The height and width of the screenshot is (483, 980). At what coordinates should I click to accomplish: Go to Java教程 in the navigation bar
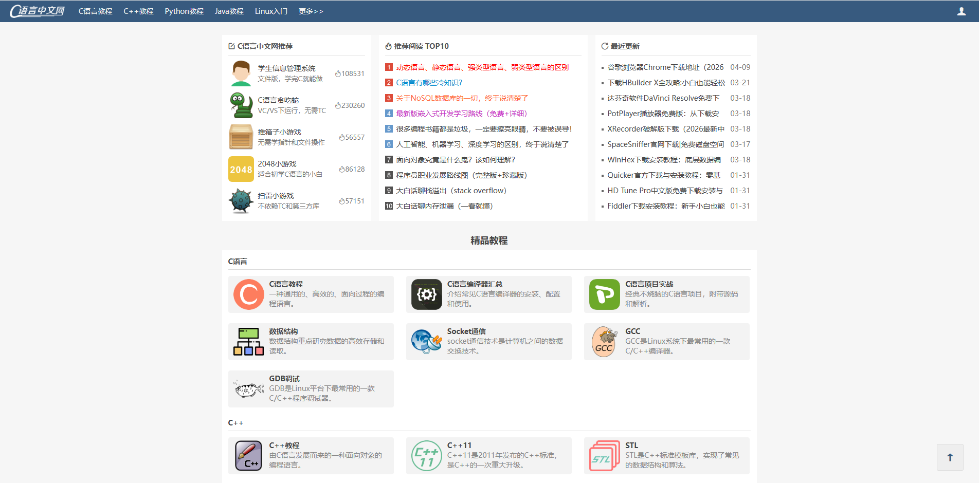coord(229,11)
